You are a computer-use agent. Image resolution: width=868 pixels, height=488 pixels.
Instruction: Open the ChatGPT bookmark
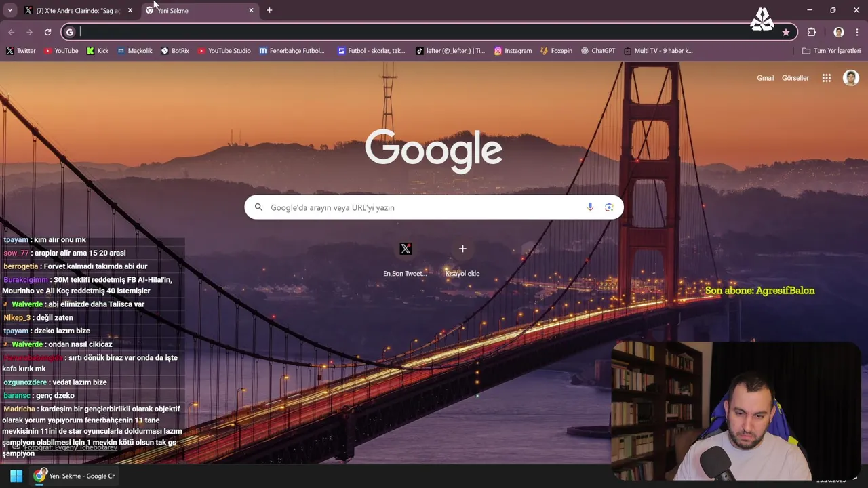coord(598,51)
